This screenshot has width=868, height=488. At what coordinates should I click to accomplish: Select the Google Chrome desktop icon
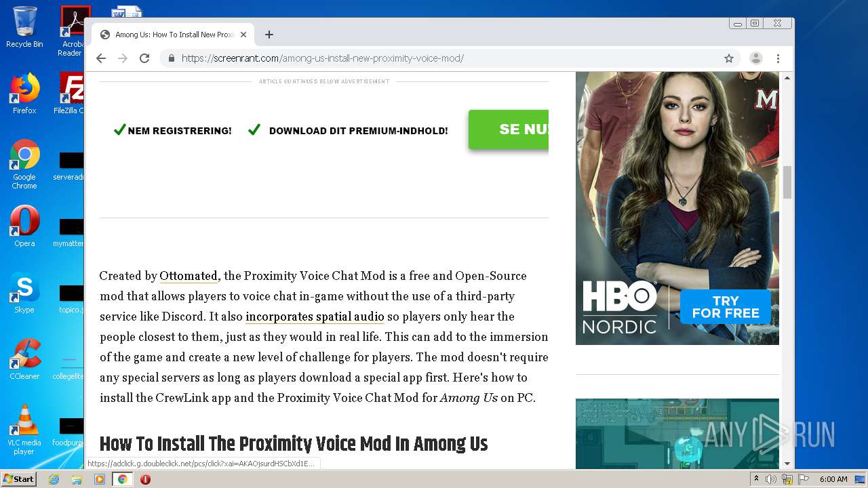pos(24,164)
